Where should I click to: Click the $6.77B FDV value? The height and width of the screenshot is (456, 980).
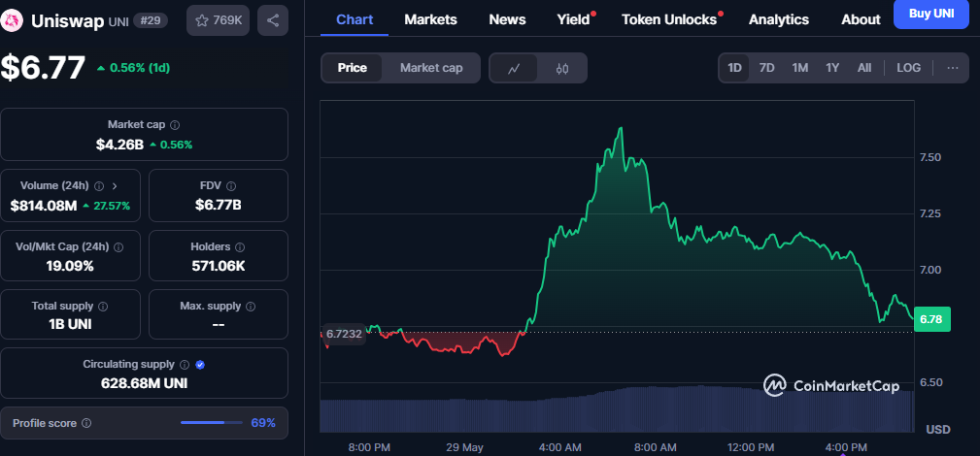(x=219, y=206)
